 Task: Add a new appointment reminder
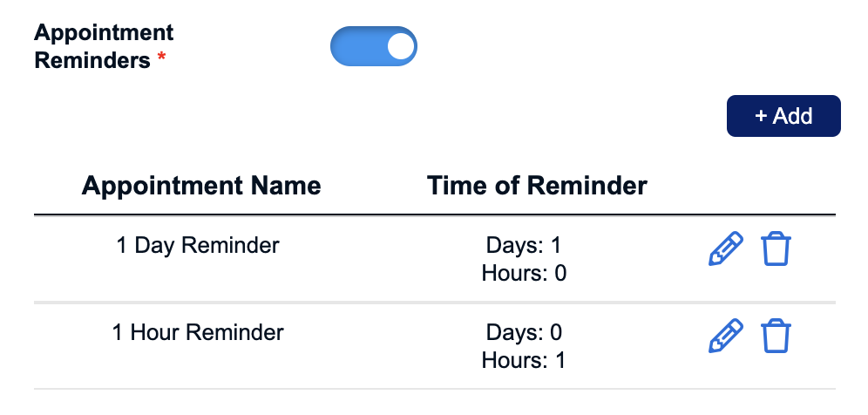783,116
